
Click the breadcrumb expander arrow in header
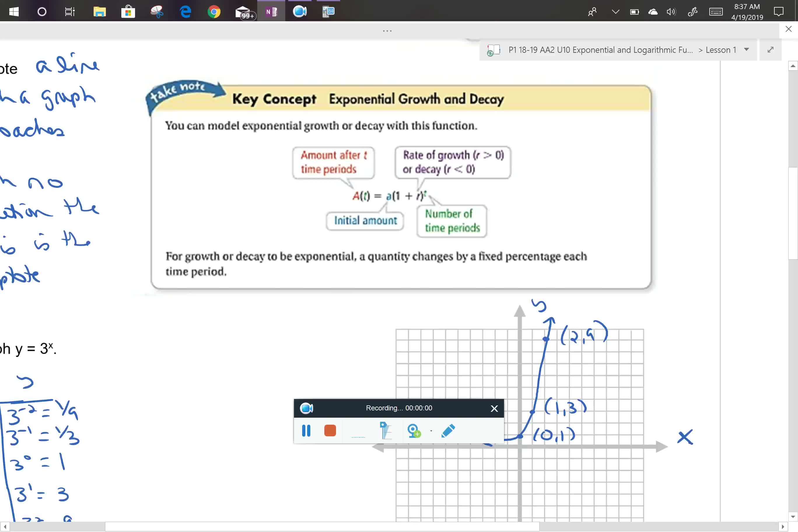point(747,49)
